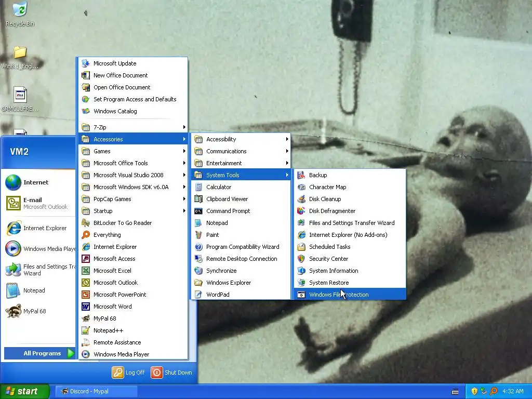Screen dimensions: 532x399
Task: Open Microsoft PowerPoint icon
Action: tap(86, 294)
